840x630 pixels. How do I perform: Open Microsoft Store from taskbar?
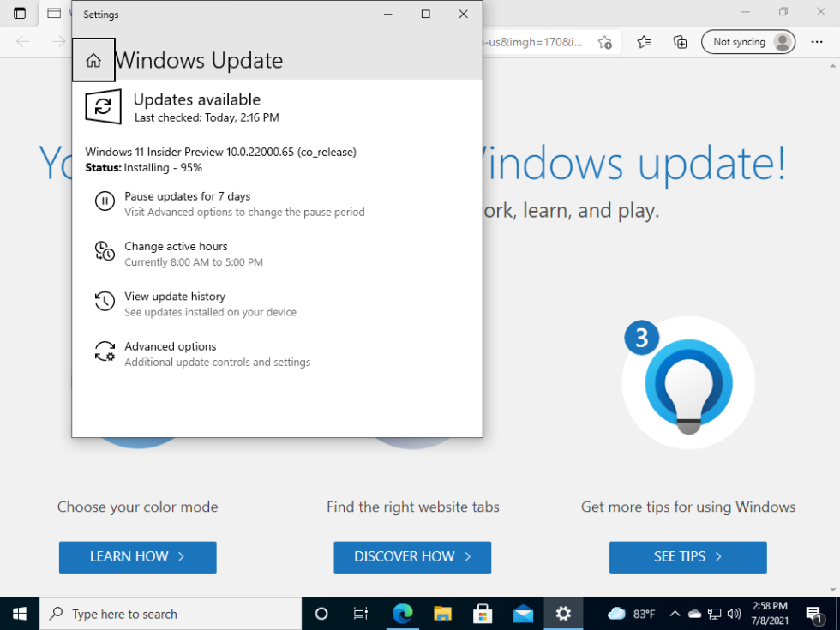pyautogui.click(x=483, y=614)
